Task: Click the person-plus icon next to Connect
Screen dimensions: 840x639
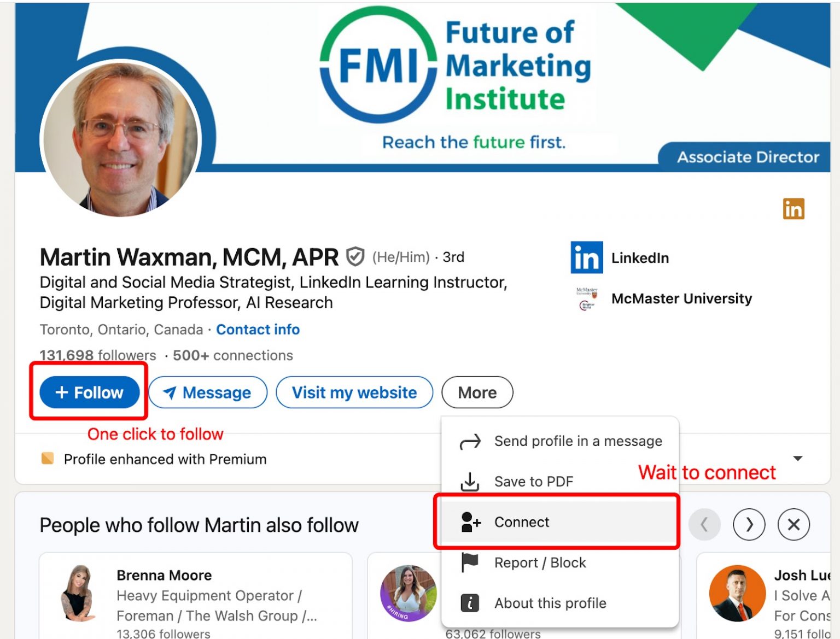Action: [469, 523]
